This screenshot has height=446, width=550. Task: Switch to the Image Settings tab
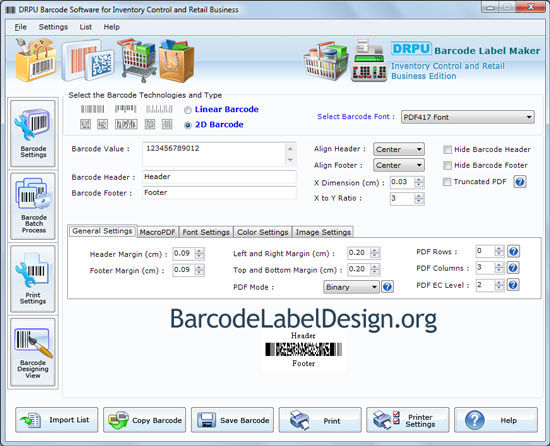tap(323, 232)
